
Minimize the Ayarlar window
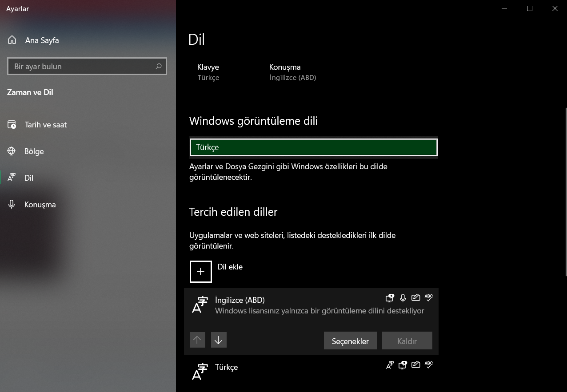point(504,8)
